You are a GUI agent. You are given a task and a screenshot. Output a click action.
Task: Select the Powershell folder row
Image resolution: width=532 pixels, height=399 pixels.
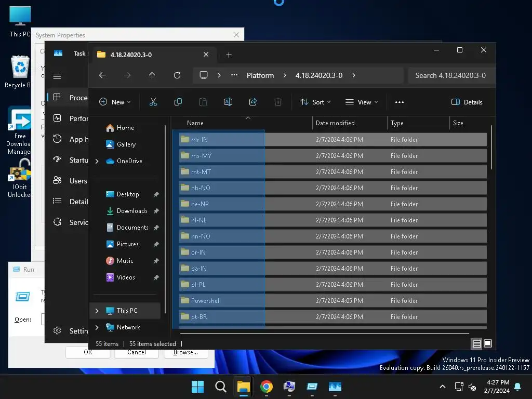[332, 301]
